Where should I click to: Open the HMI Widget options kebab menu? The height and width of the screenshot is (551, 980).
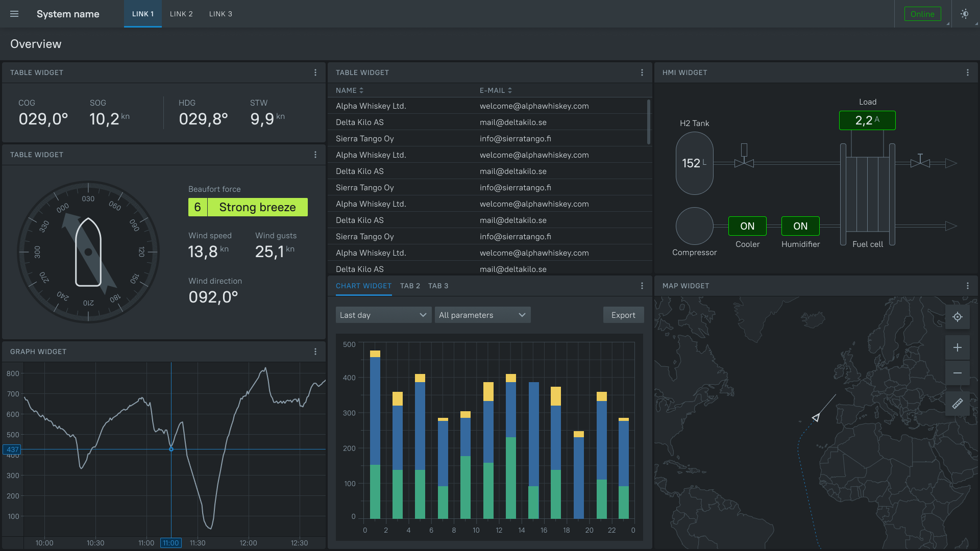tap(968, 72)
